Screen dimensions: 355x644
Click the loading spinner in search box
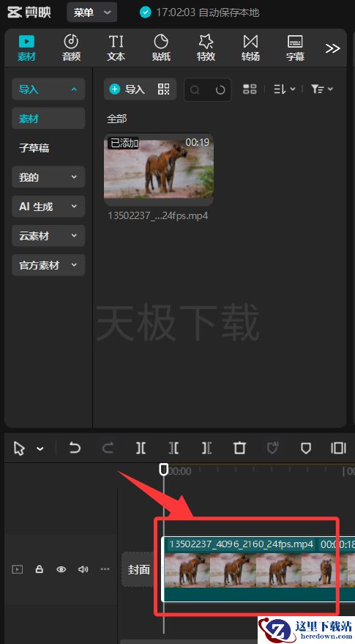[220, 89]
